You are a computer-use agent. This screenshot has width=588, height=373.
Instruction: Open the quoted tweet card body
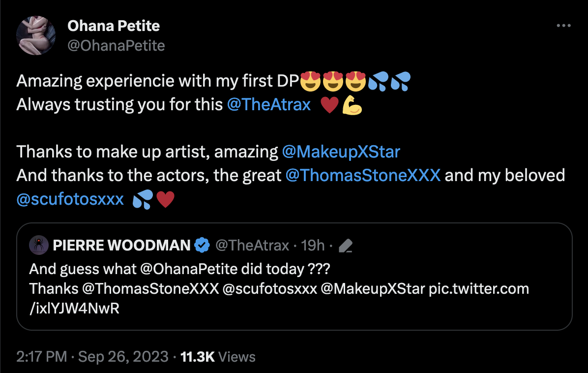coord(393,310)
